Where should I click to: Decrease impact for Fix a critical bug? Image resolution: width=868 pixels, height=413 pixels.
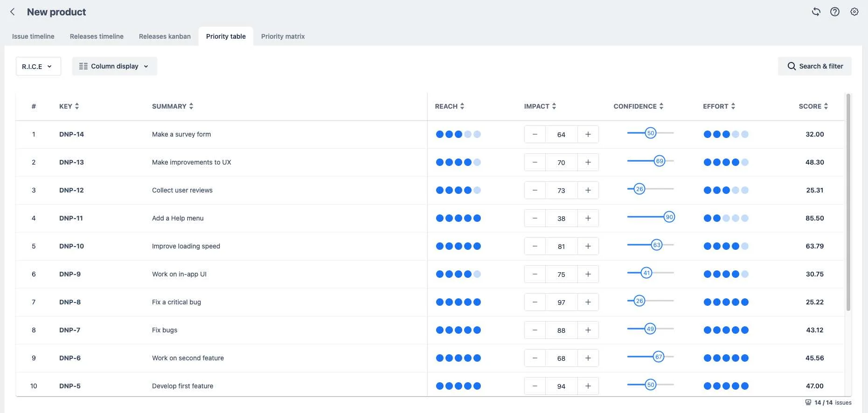tap(535, 302)
